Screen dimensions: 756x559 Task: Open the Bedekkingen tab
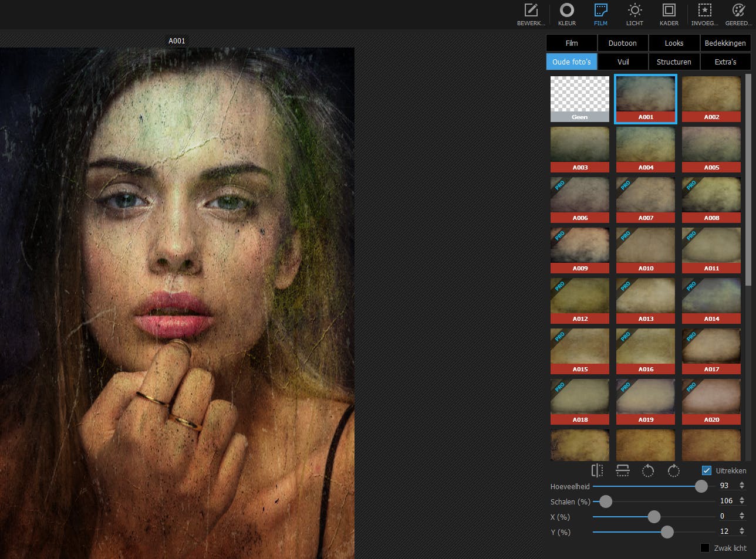[725, 43]
